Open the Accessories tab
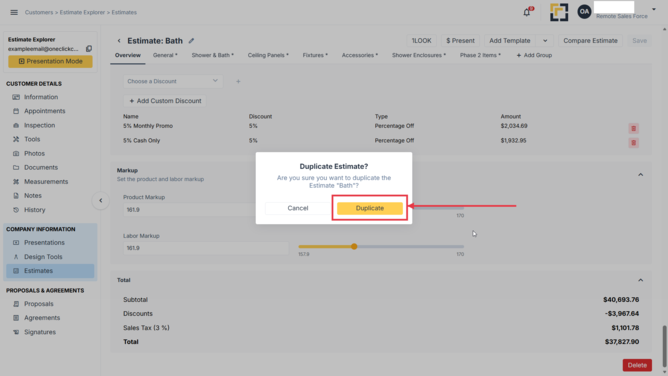 (360, 55)
